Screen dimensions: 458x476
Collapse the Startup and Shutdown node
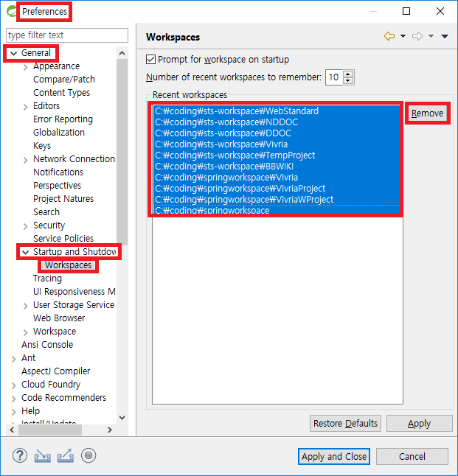25,252
